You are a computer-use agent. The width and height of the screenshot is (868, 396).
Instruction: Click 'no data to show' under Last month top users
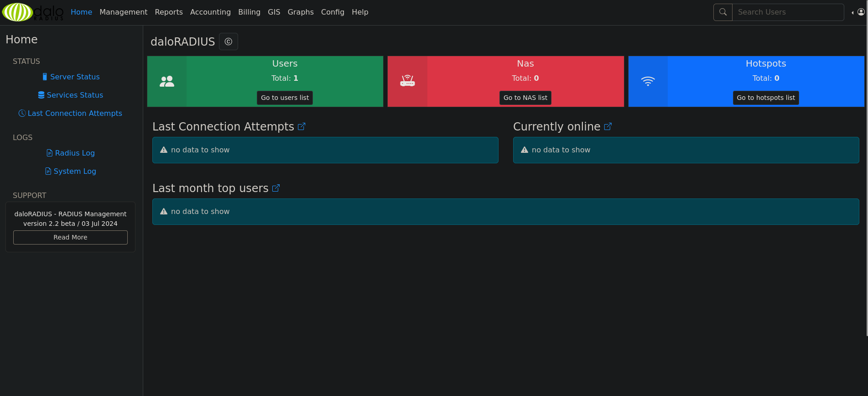(x=200, y=211)
